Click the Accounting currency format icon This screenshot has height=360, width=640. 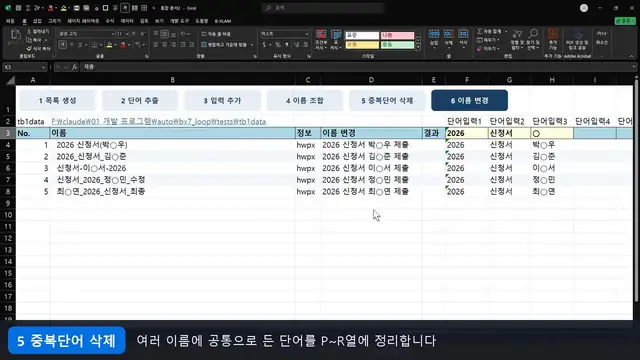[264, 44]
